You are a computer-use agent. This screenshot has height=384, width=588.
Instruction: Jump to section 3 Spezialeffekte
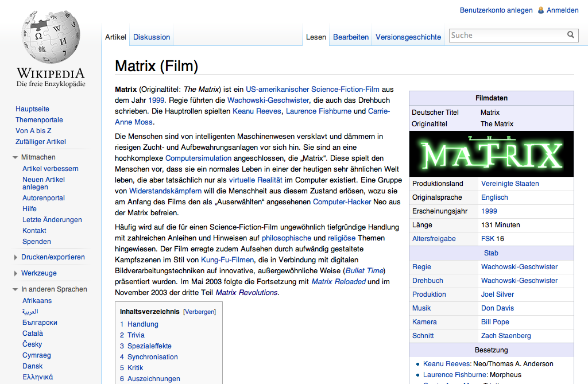pos(145,346)
